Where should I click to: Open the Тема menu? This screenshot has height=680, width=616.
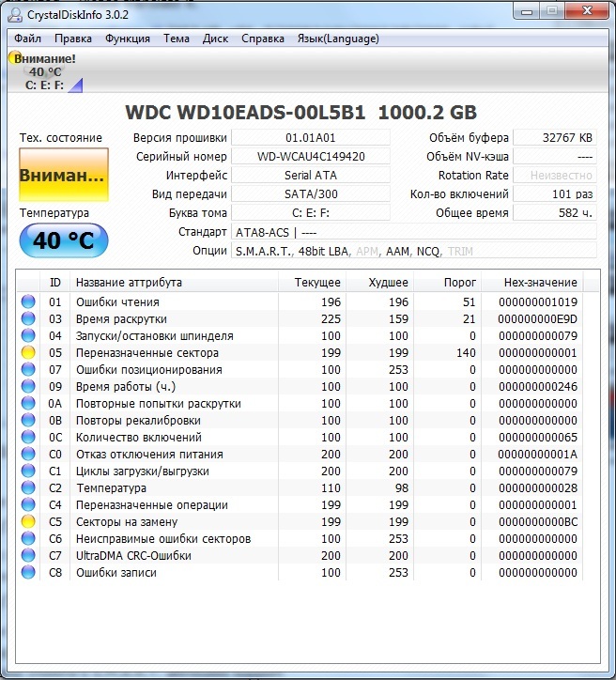coord(177,39)
